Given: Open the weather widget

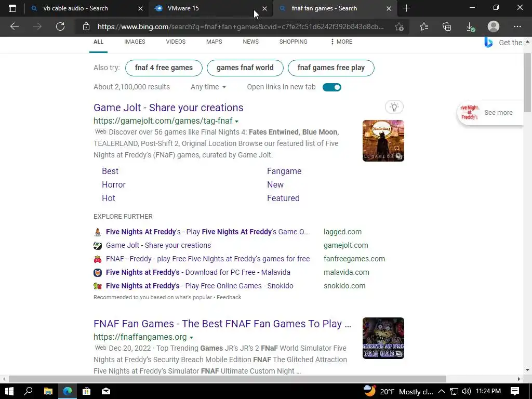Looking at the screenshot, I should click(x=398, y=391).
